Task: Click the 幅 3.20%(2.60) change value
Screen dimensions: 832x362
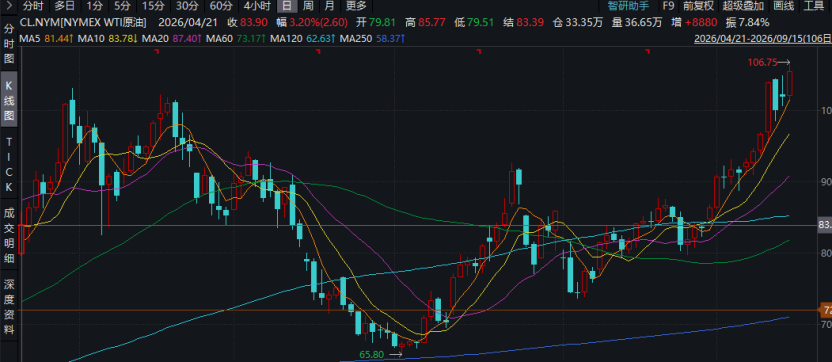Action: pyautogui.click(x=313, y=22)
